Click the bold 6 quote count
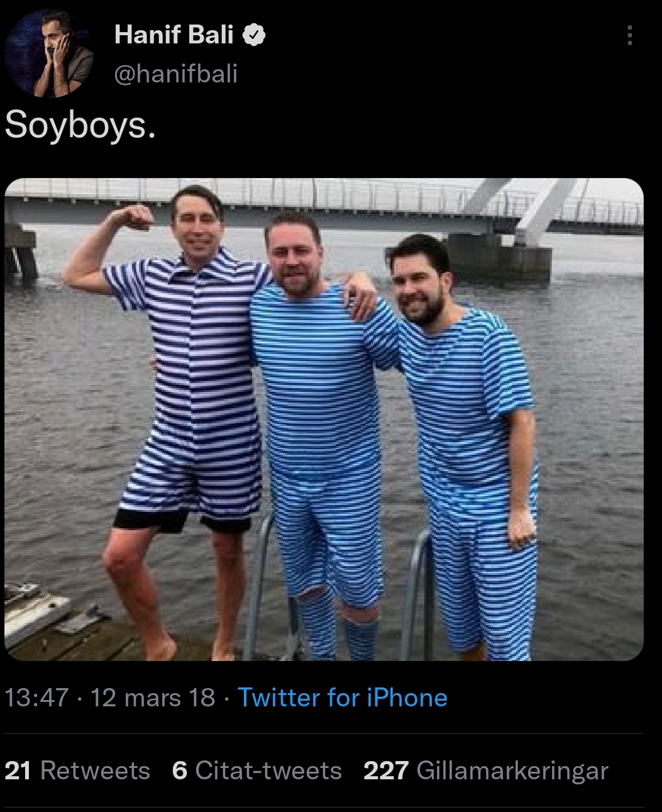The image size is (662, 812). (x=180, y=770)
